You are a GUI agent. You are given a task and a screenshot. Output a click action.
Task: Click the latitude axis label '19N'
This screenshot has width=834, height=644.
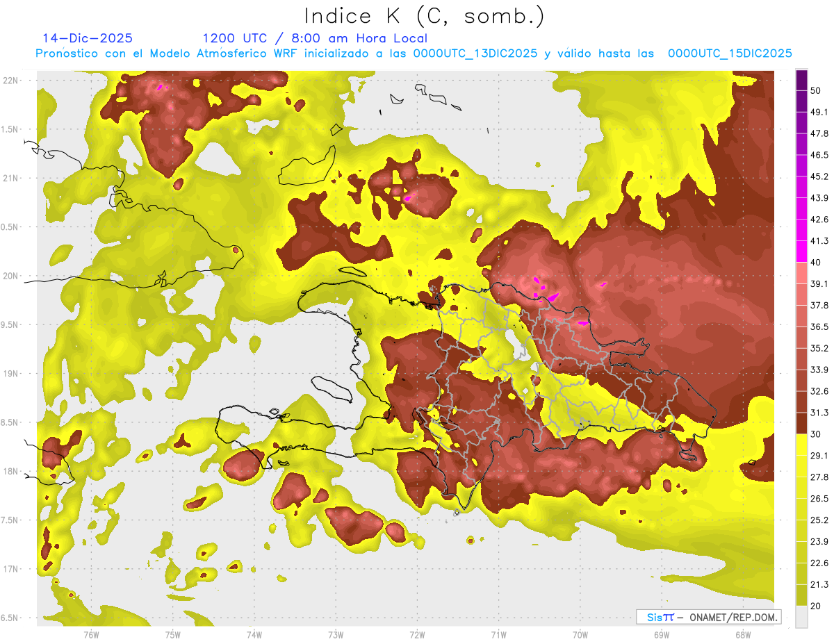click(12, 374)
